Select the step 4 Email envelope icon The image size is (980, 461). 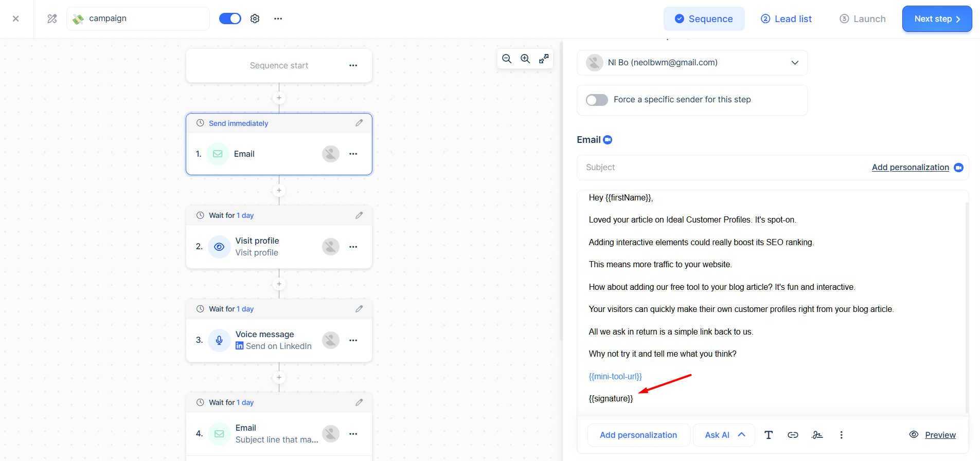[x=219, y=434]
